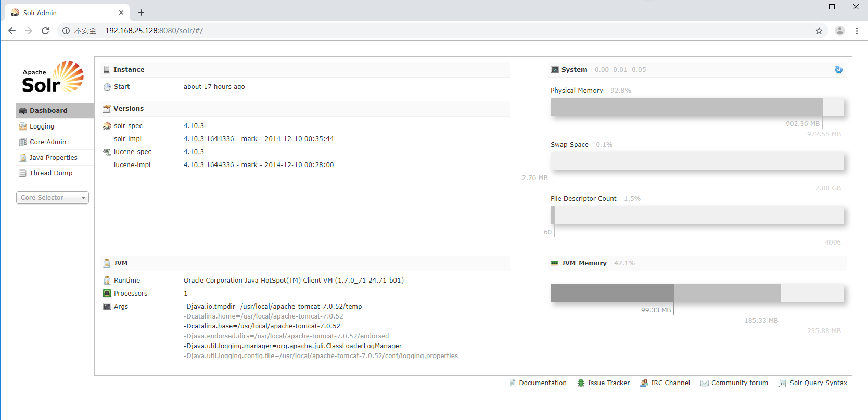Click the -Djava.io.tmpdir argument line
Image resolution: width=868 pixels, height=420 pixels.
[x=273, y=307]
